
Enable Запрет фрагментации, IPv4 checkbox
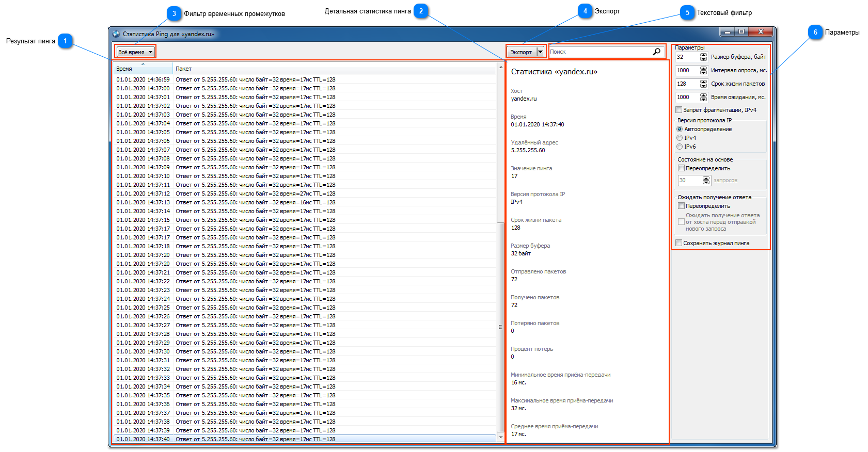(x=679, y=110)
